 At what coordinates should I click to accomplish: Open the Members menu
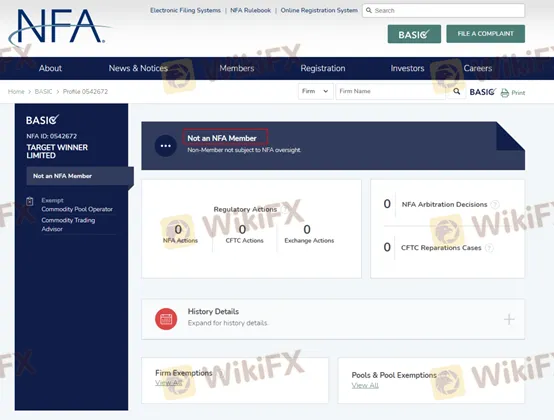237,68
